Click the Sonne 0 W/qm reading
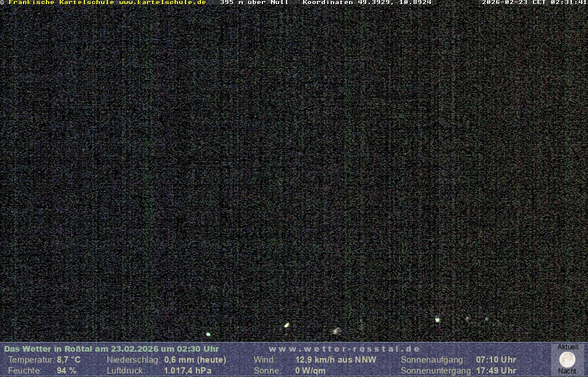The height and width of the screenshot is (377, 588). pyautogui.click(x=310, y=371)
